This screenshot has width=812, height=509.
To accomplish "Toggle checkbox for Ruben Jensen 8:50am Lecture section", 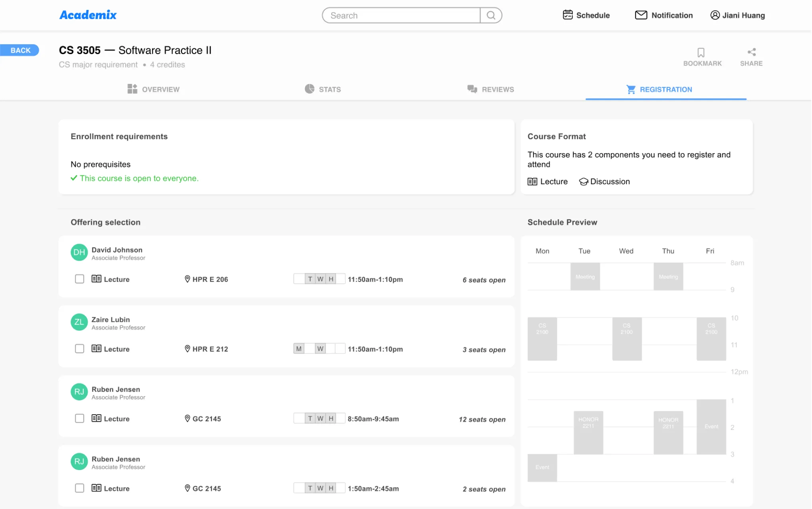I will pyautogui.click(x=79, y=419).
